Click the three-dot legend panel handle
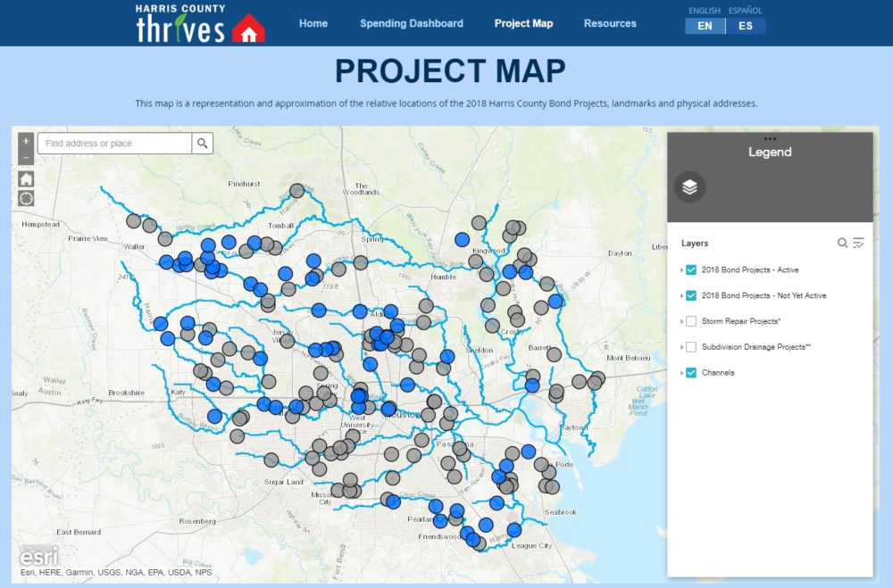Image resolution: width=893 pixels, height=588 pixels. 770,138
